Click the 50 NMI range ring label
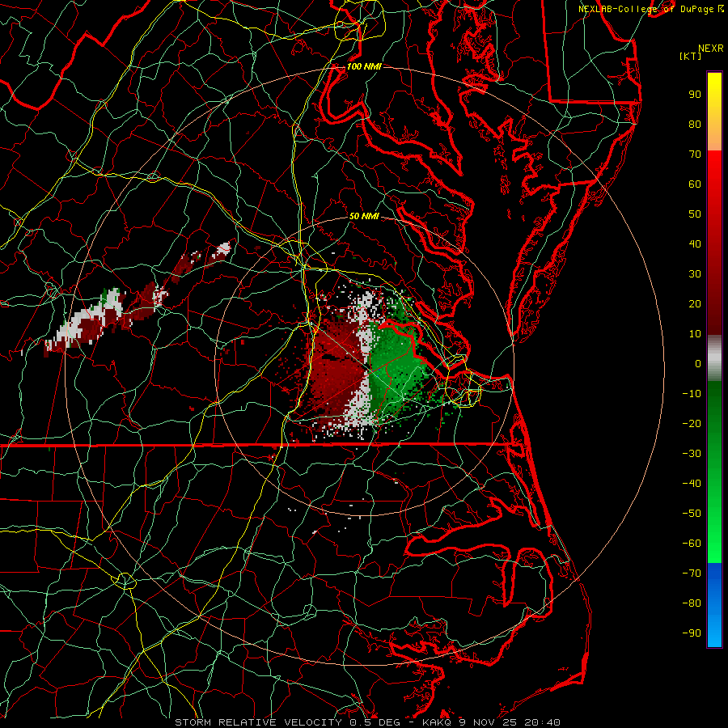728x728 pixels. [x=364, y=216]
